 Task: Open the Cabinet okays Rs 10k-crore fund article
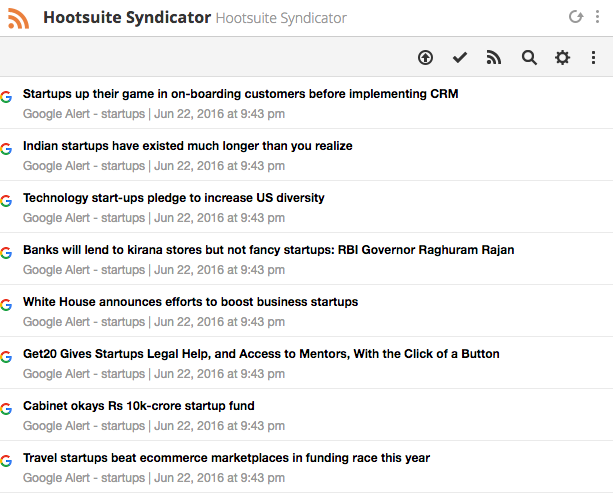[x=139, y=406]
